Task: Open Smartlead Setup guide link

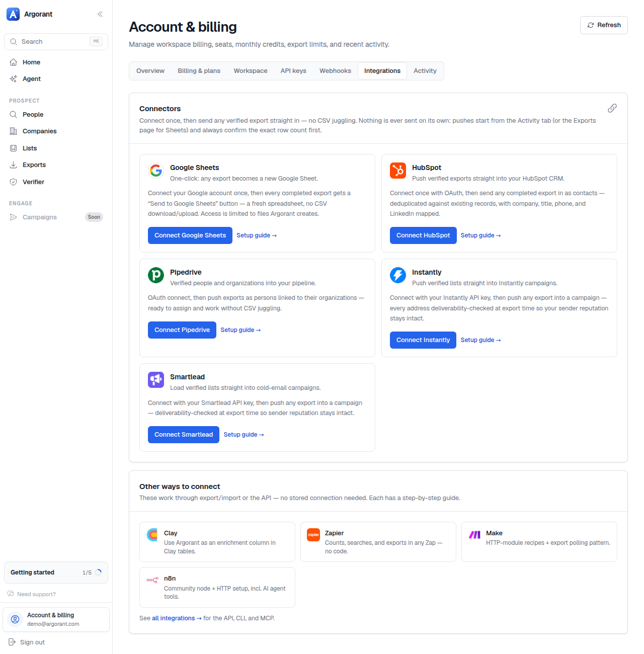Action: pyautogui.click(x=244, y=435)
